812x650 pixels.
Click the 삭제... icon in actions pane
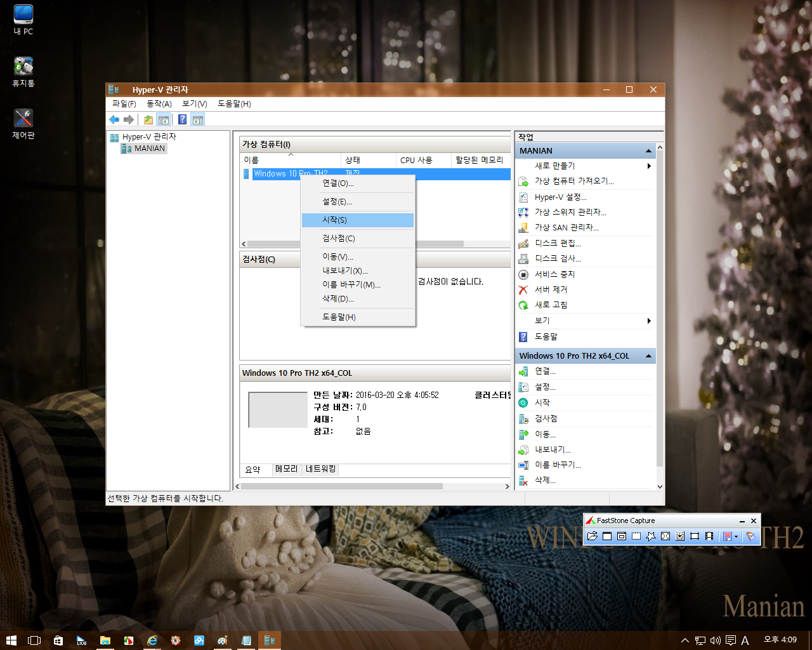pos(523,481)
